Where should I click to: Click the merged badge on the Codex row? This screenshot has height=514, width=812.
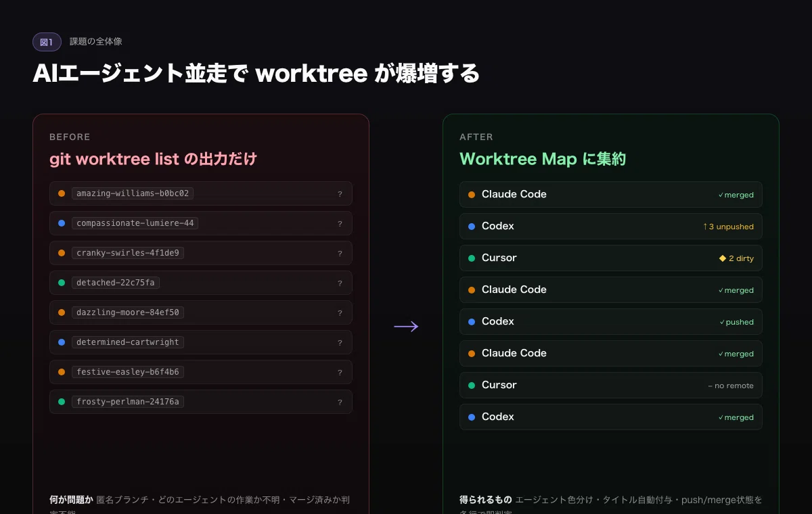(736, 417)
